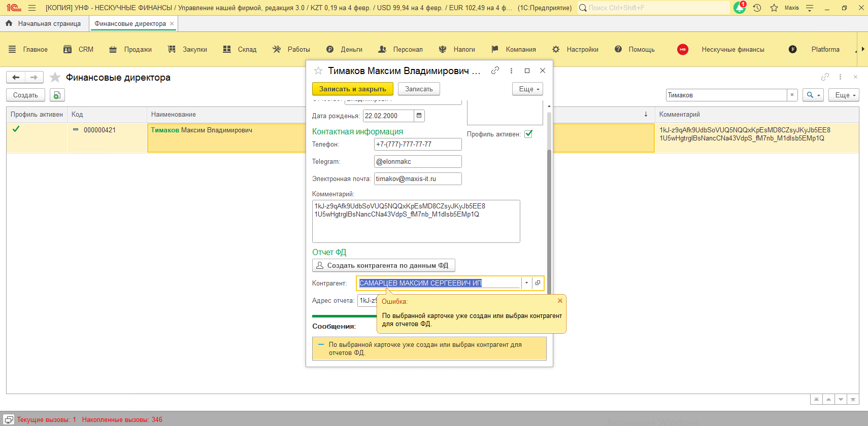868x426 pixels.
Task: Click the favorites star in title bar
Action: click(x=774, y=8)
